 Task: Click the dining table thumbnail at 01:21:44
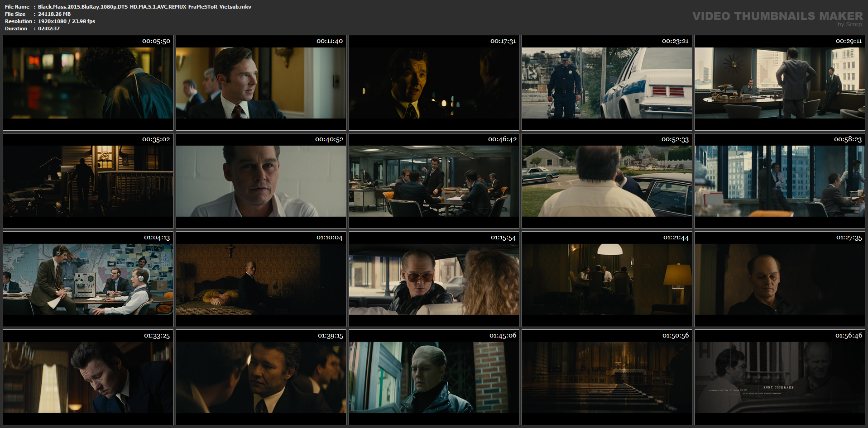[607, 279]
